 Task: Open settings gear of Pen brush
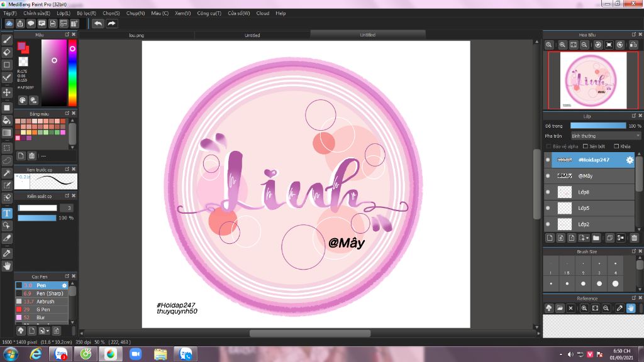click(64, 285)
